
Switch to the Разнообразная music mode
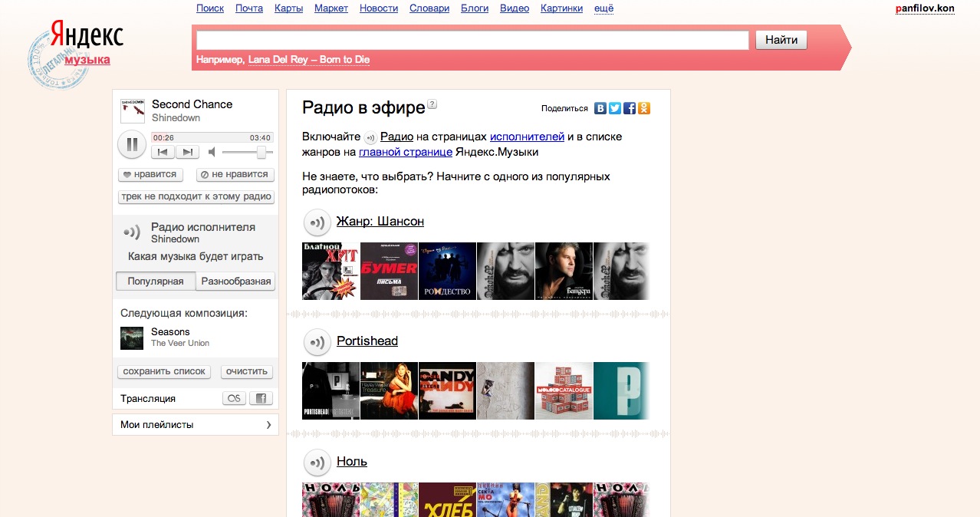pos(235,282)
